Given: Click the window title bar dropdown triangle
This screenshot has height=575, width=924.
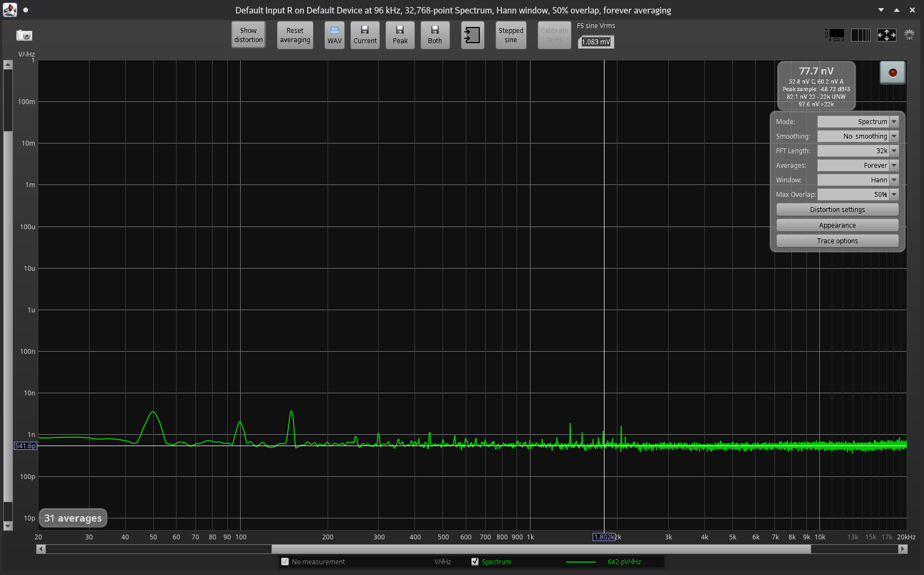Looking at the screenshot, I should (x=881, y=10).
